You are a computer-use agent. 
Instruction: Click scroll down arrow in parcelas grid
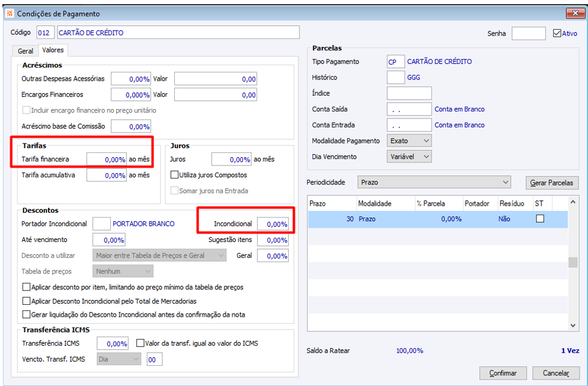point(573,326)
